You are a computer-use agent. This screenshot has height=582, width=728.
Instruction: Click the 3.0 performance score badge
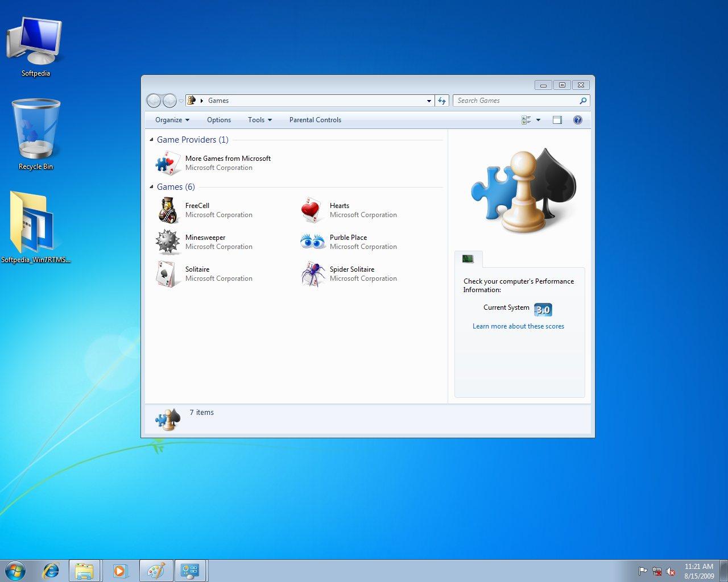click(x=543, y=310)
